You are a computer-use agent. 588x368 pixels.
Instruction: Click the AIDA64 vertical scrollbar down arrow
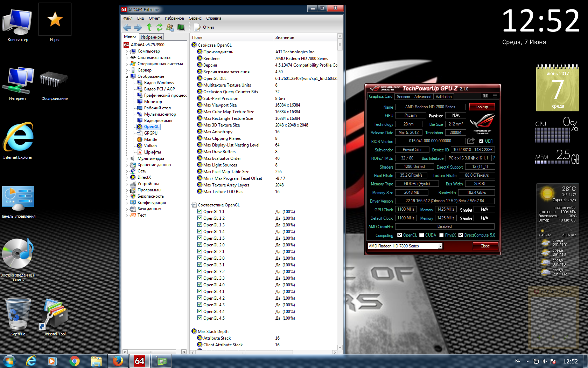(339, 347)
